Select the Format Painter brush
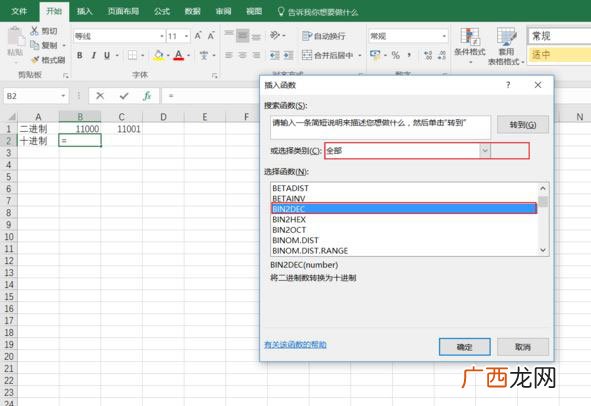 pyautogui.click(x=35, y=60)
